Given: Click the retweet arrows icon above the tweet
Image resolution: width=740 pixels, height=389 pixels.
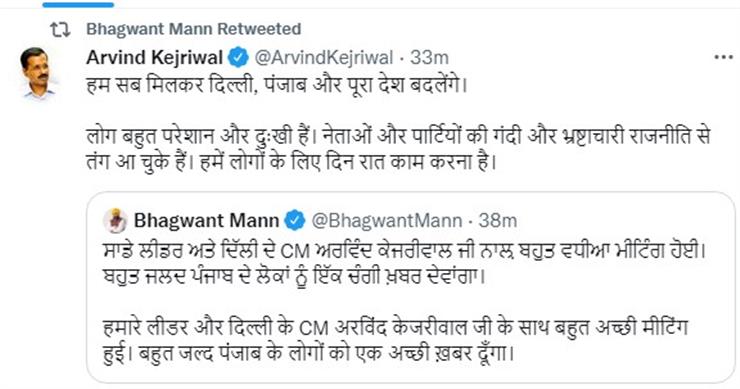Looking at the screenshot, I should [60, 30].
